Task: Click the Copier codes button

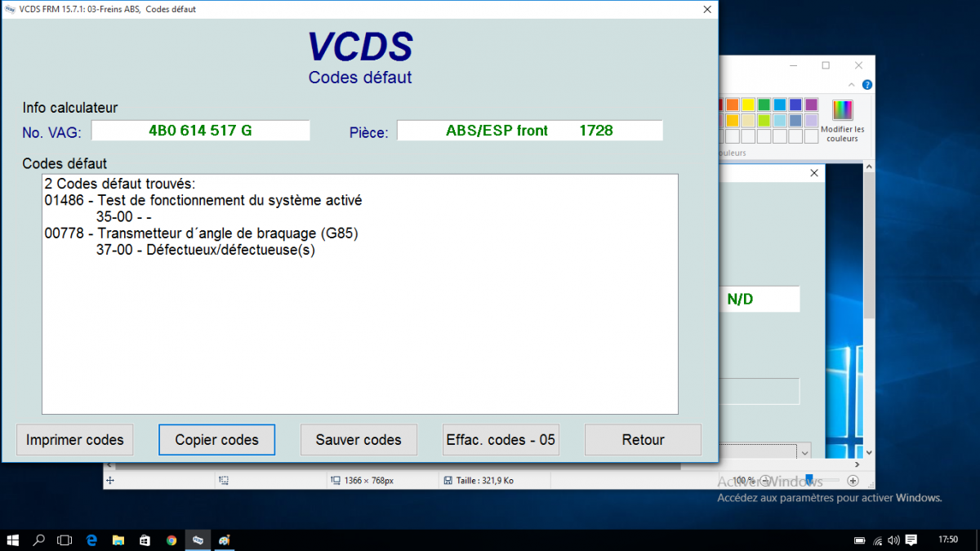Action: (216, 440)
